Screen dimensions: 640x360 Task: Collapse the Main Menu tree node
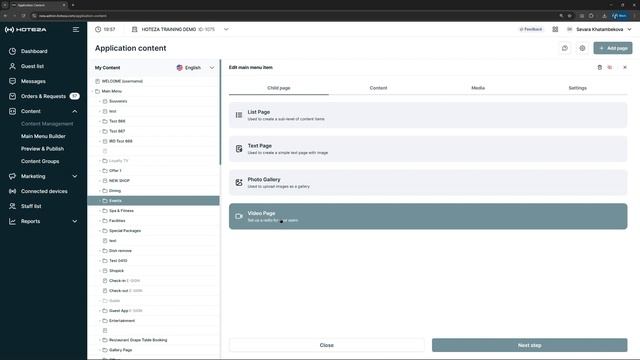pos(93,91)
